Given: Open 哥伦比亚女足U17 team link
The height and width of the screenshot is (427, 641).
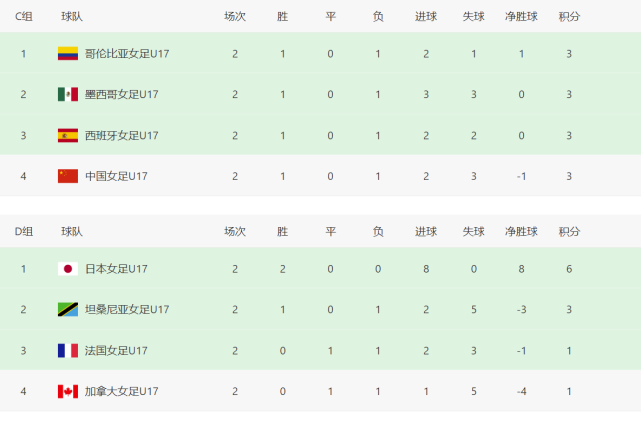Looking at the screenshot, I should pos(127,54).
